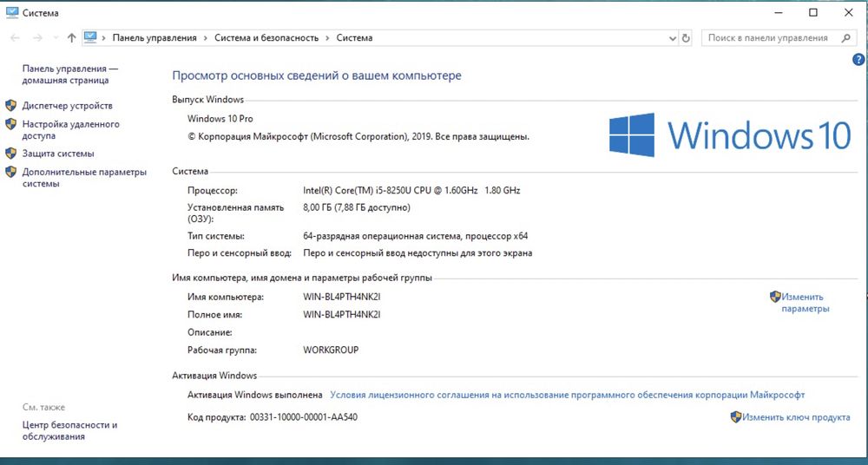Maximize the 'Система' window
Image resolution: width=868 pixels, height=465 pixels.
(x=813, y=13)
